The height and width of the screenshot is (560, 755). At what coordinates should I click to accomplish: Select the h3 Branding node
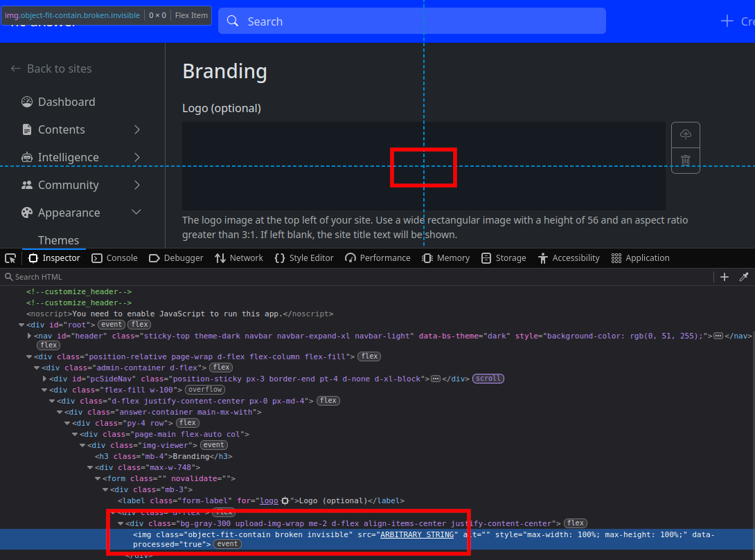[x=163, y=457]
